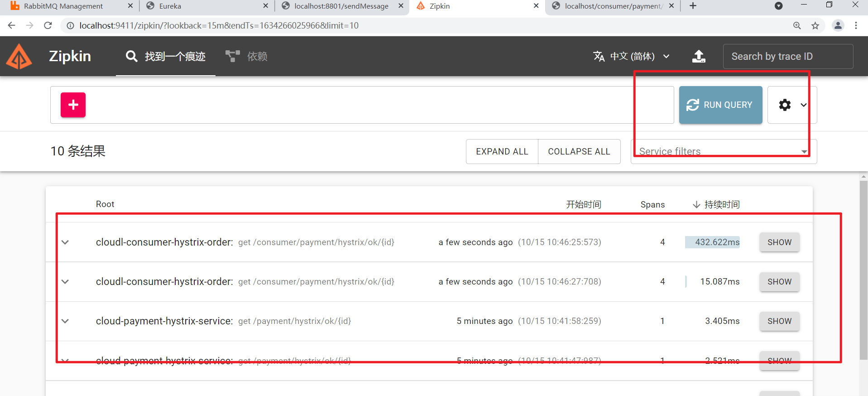Click the language translate icon
This screenshot has width=868, height=396.
pos(599,56)
